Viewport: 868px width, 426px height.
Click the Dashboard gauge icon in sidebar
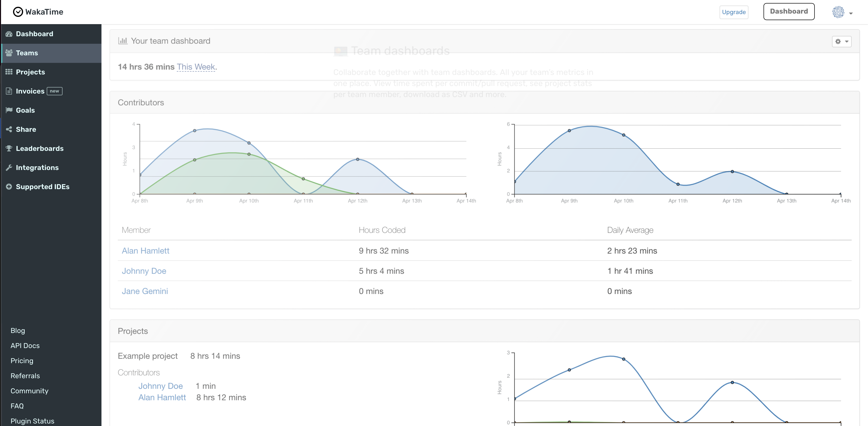[x=9, y=34]
